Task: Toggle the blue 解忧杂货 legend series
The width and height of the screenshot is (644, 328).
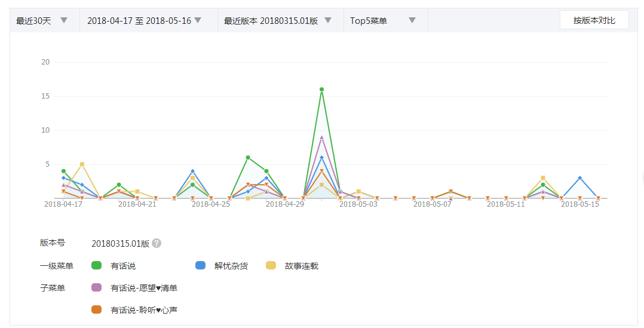Action: point(201,265)
